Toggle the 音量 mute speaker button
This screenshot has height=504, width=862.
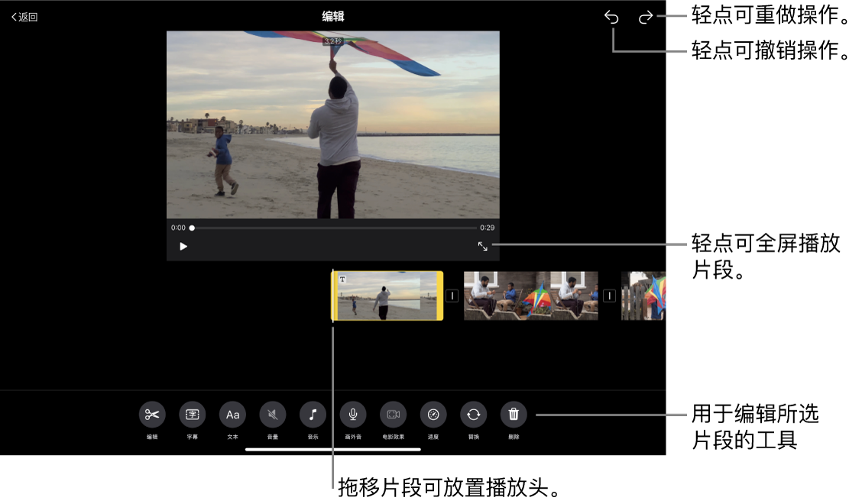click(x=273, y=415)
